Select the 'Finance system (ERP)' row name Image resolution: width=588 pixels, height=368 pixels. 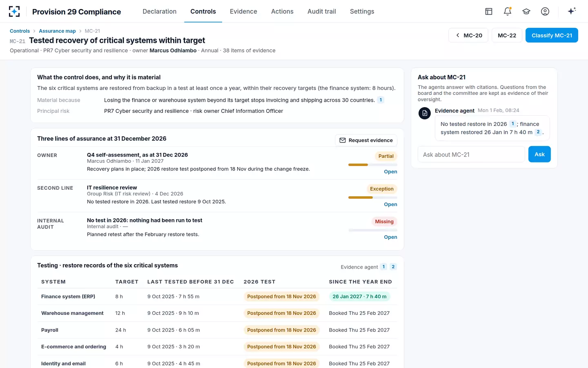pyautogui.click(x=68, y=296)
